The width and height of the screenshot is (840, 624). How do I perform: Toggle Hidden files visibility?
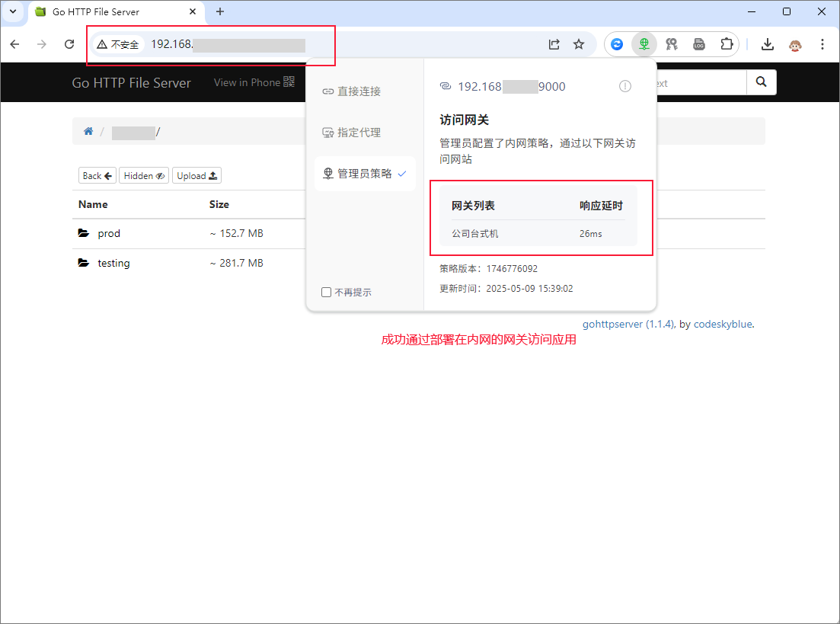point(144,176)
